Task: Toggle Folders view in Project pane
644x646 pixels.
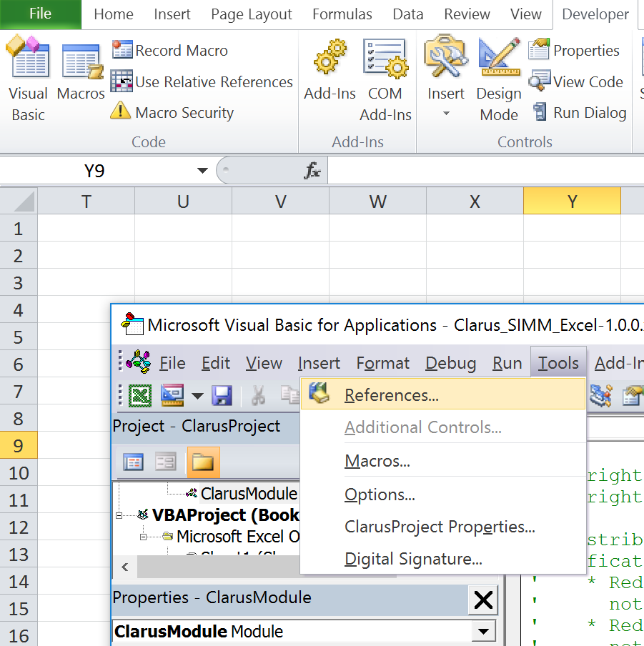Action: [203, 462]
